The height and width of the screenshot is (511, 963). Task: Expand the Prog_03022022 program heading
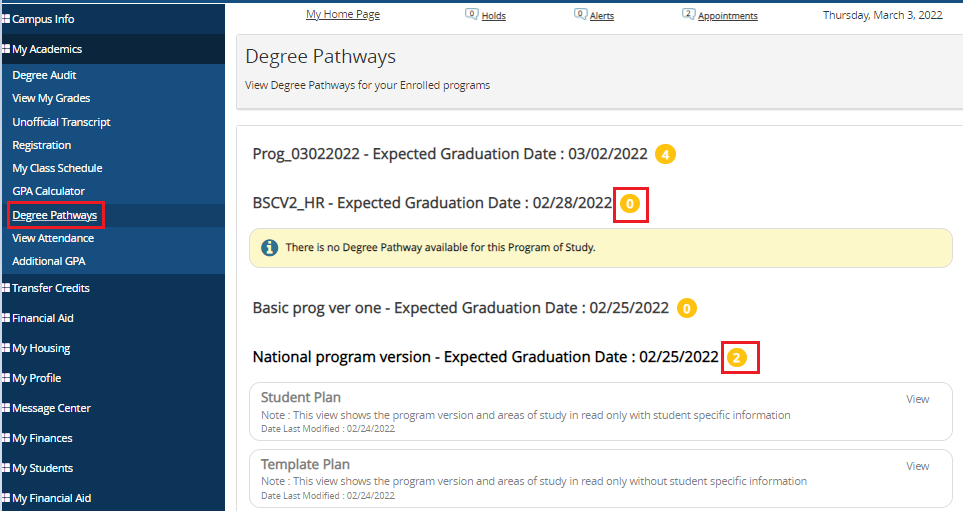tap(450, 154)
